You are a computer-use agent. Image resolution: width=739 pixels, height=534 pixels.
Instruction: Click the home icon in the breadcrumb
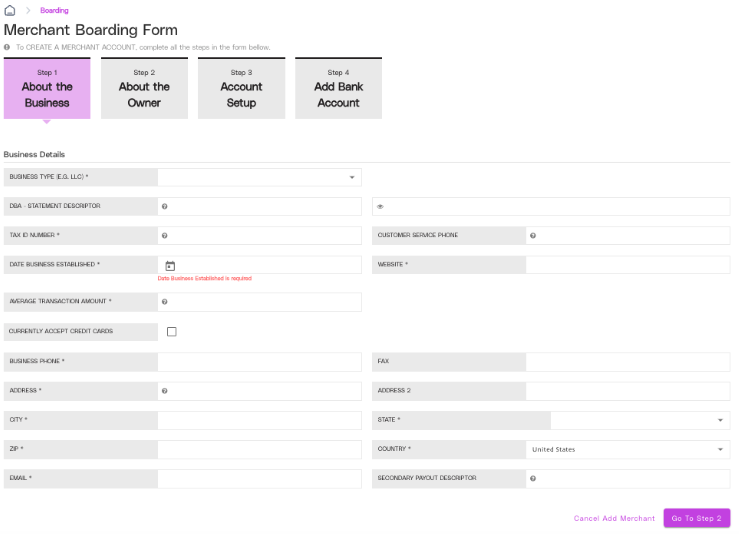10,10
